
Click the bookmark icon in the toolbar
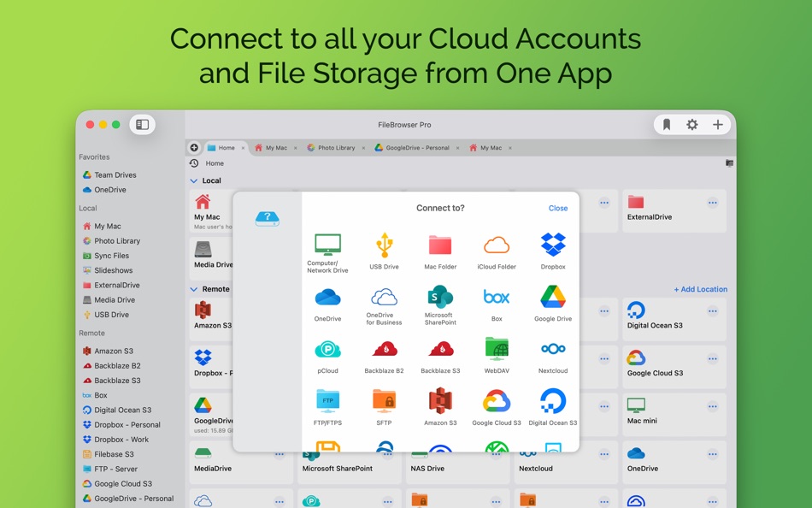tap(665, 124)
